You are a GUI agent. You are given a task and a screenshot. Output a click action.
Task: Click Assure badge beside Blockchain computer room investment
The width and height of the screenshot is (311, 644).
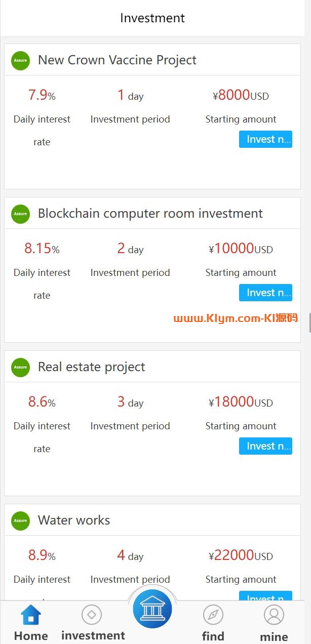(x=21, y=214)
